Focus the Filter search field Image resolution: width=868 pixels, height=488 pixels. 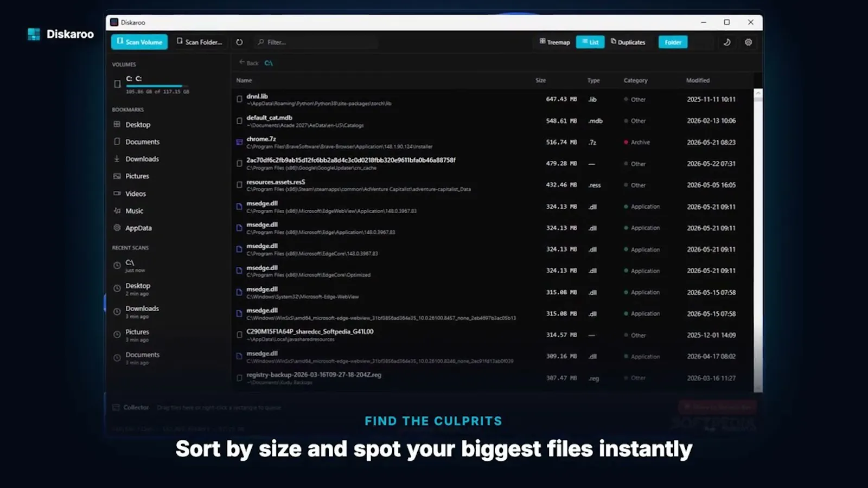point(316,42)
